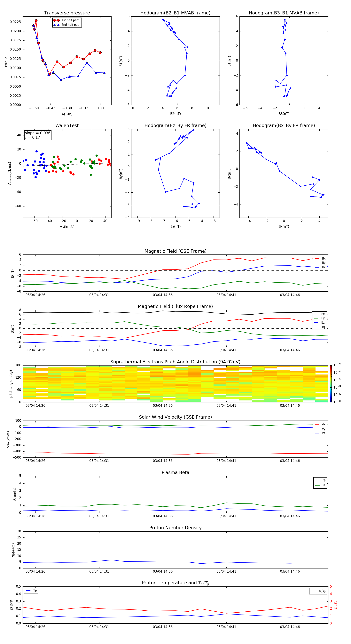Select the Vy legend entry
The image size is (351, 644).
(x=320, y=429)
